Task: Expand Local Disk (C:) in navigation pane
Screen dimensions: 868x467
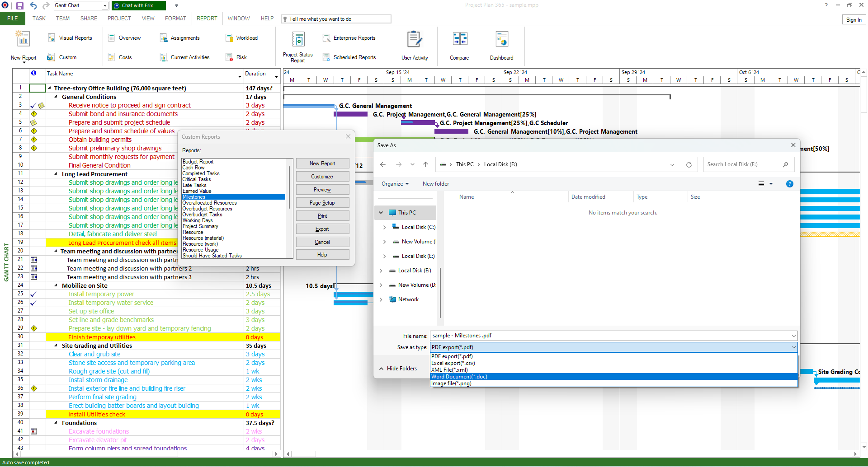Action: point(384,227)
